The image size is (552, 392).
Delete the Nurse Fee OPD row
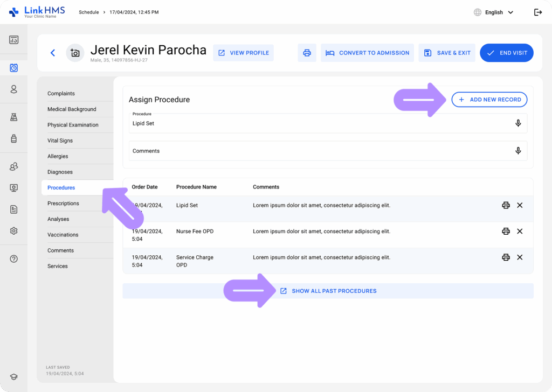point(520,231)
